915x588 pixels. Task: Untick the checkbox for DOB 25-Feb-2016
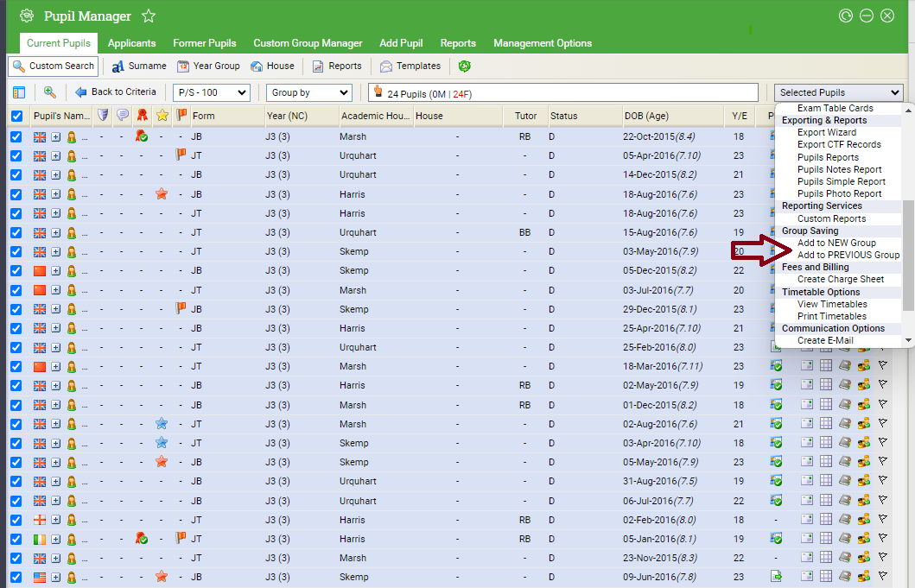(x=16, y=347)
